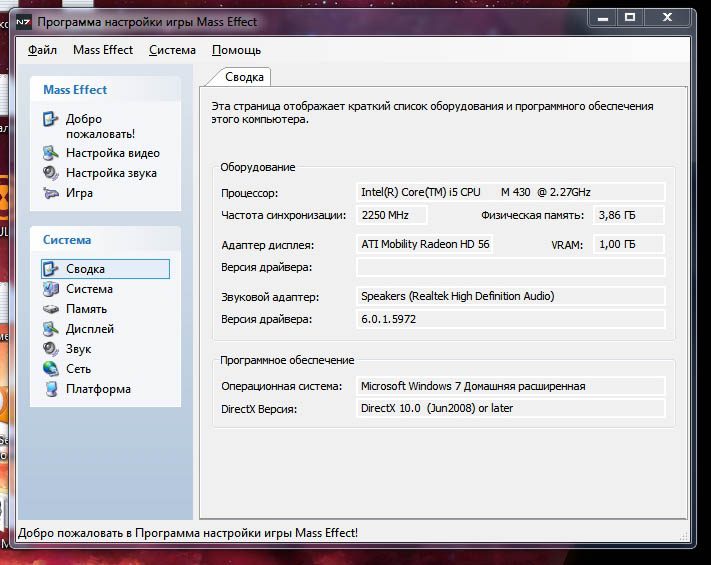Click the Платформа platform icon
Screen dimensions: 711x565
pos(51,389)
